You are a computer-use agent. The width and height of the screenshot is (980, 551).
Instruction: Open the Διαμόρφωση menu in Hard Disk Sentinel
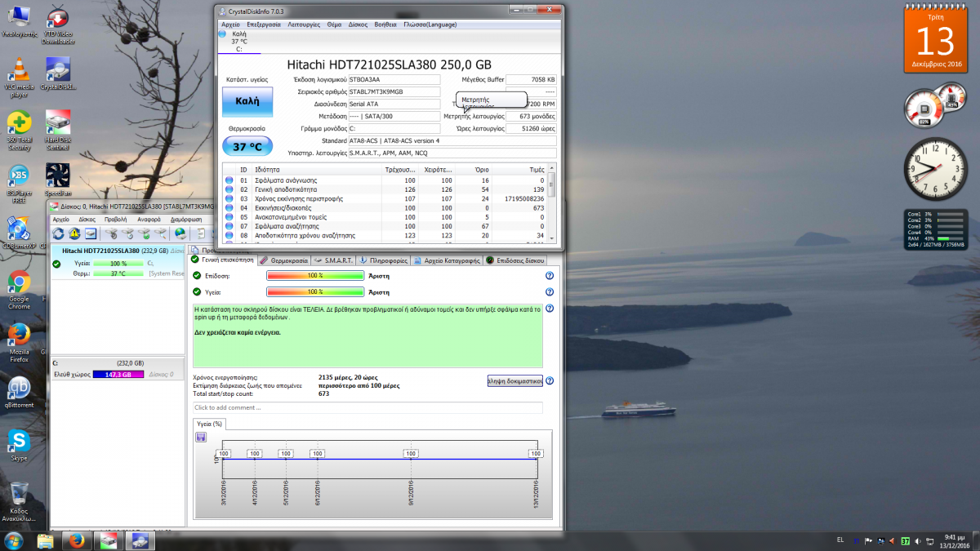[186, 220]
